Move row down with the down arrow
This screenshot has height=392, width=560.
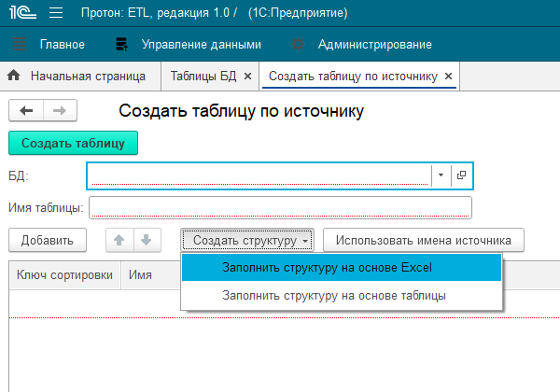pyautogui.click(x=147, y=240)
